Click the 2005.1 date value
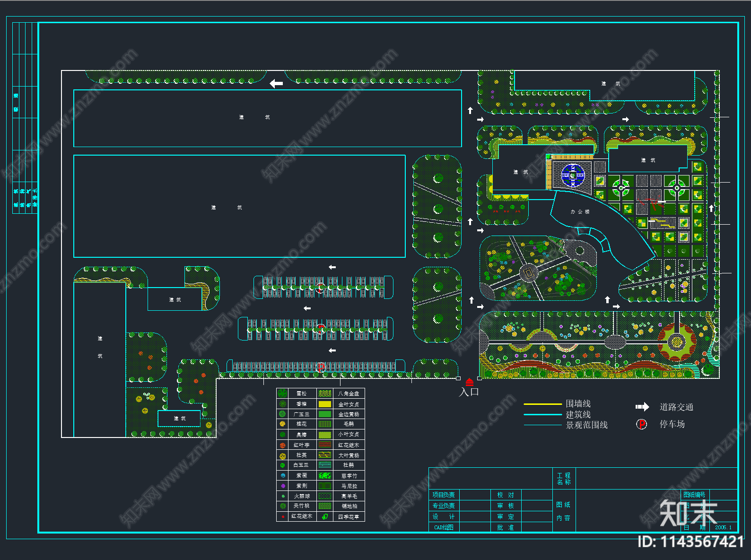Screen dimensions: 751x560 (723, 527)
